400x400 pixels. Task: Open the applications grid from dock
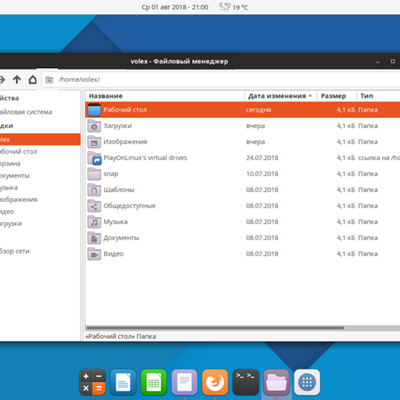click(x=307, y=382)
